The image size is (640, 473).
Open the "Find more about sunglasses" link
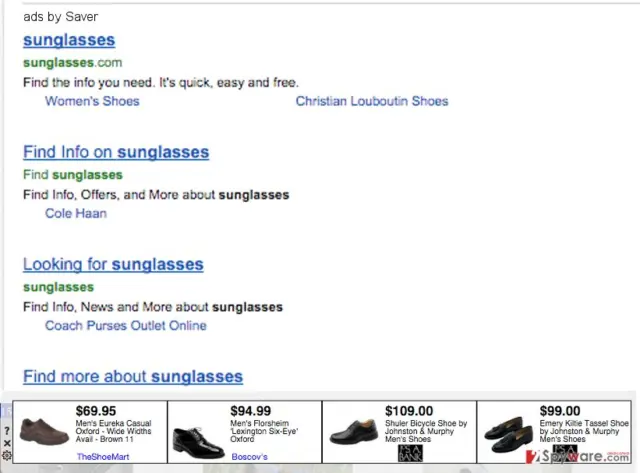(133, 376)
